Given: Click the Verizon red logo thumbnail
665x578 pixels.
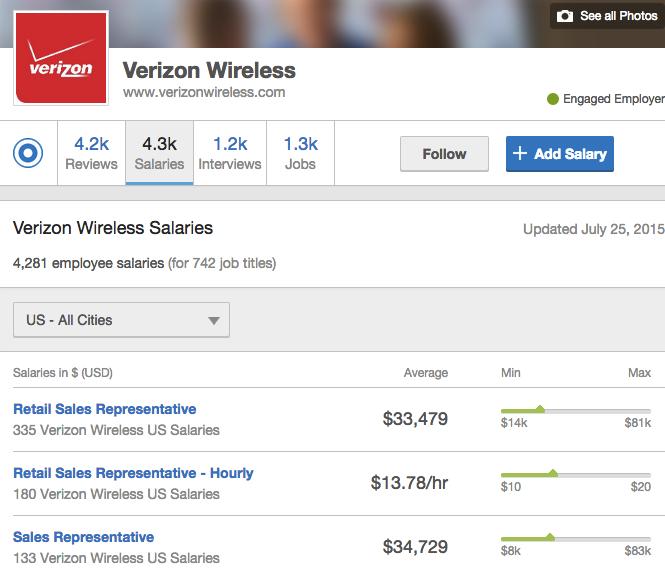Looking at the screenshot, I should [x=61, y=58].
